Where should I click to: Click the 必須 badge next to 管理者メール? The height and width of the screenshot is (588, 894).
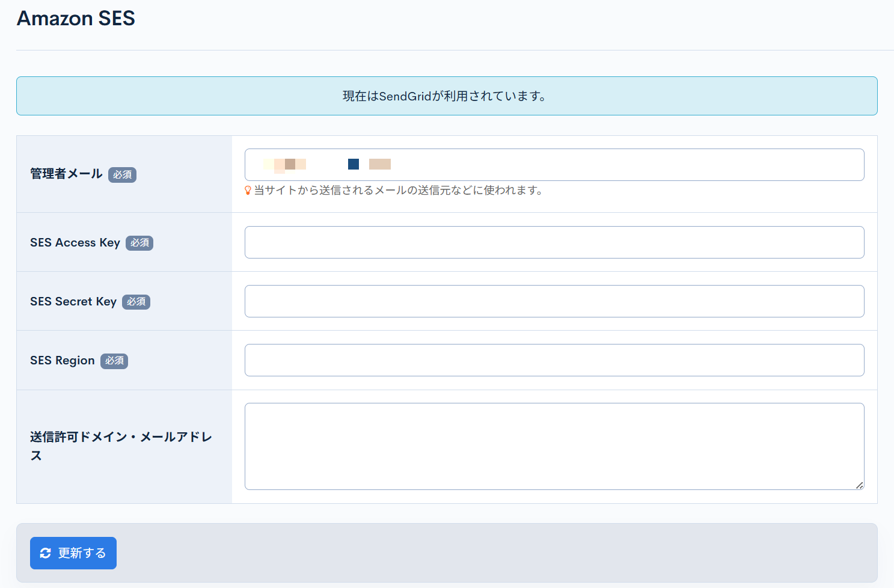pyautogui.click(x=122, y=175)
